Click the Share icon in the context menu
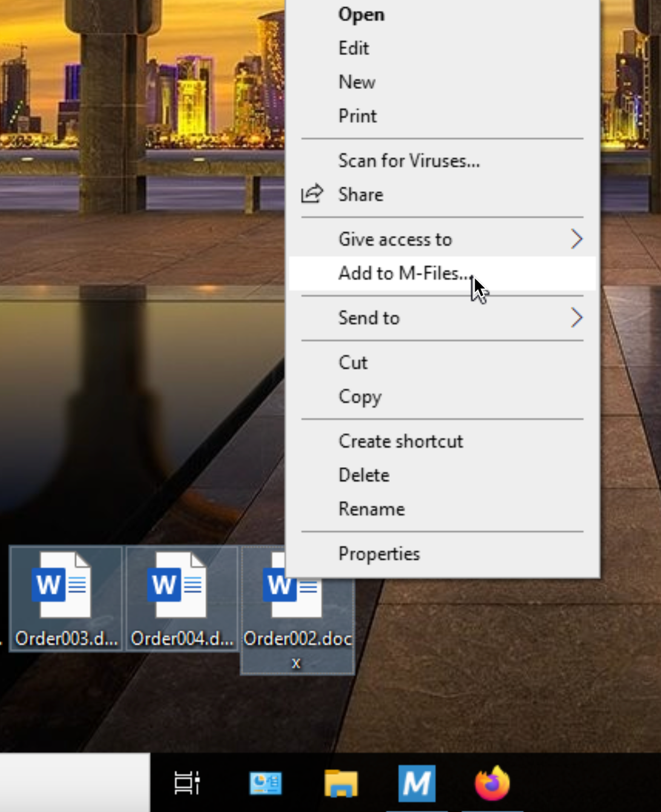 click(312, 194)
